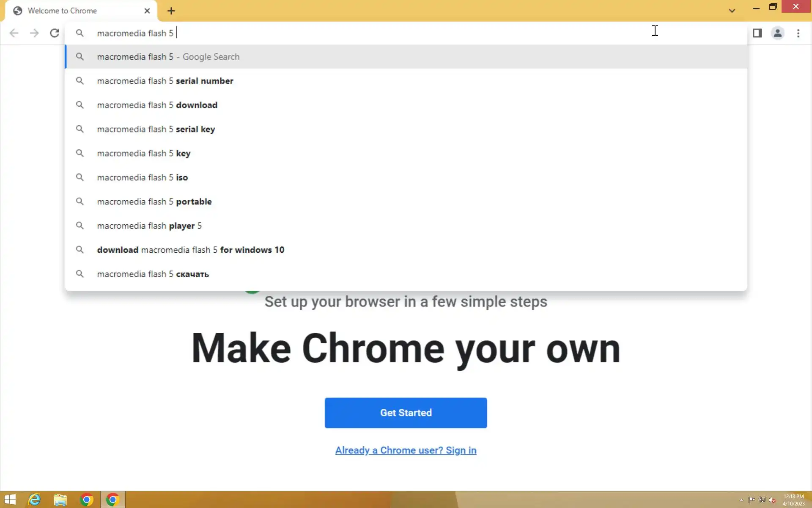Choose suggestion 'macromedia flash 5 portable'
The image size is (812, 508).
point(154,202)
